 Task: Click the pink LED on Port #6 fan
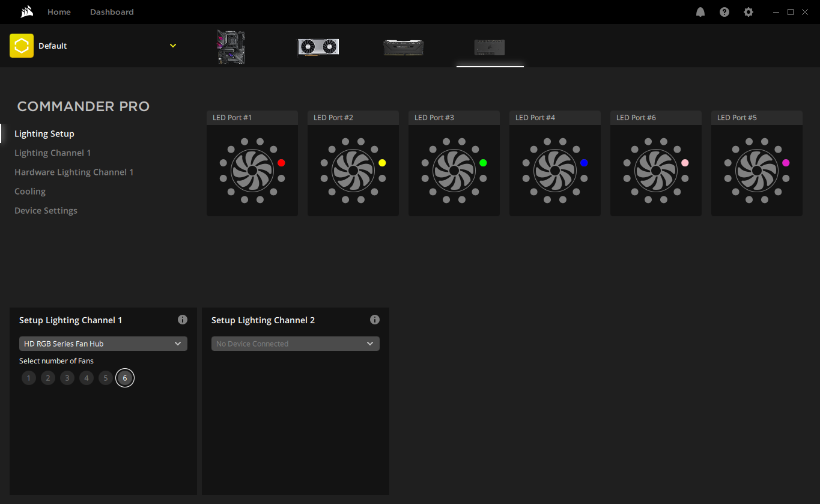(x=685, y=163)
